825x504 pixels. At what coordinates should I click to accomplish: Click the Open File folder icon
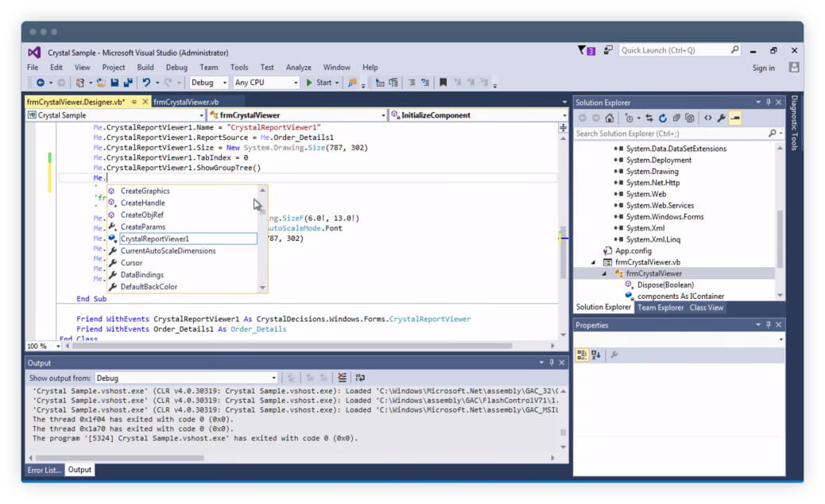[x=100, y=83]
